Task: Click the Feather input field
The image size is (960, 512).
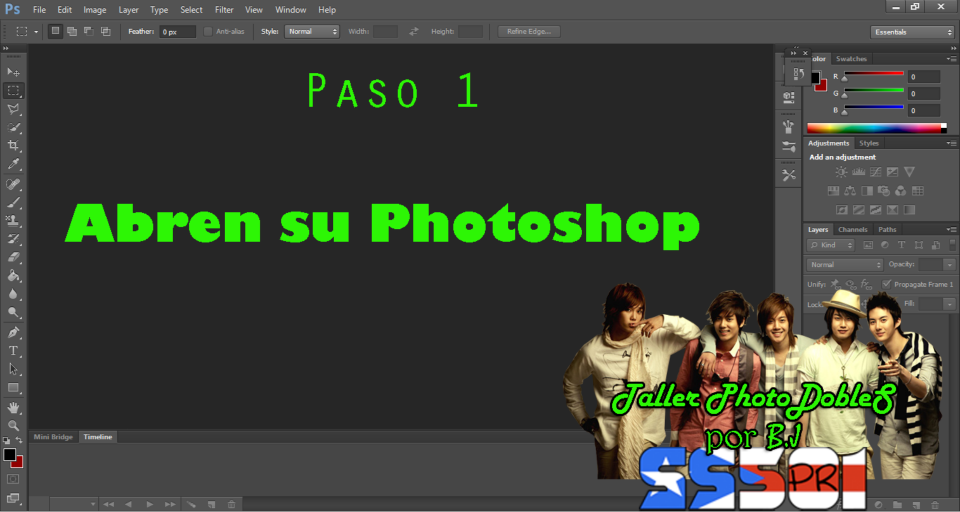Action: pos(178,31)
